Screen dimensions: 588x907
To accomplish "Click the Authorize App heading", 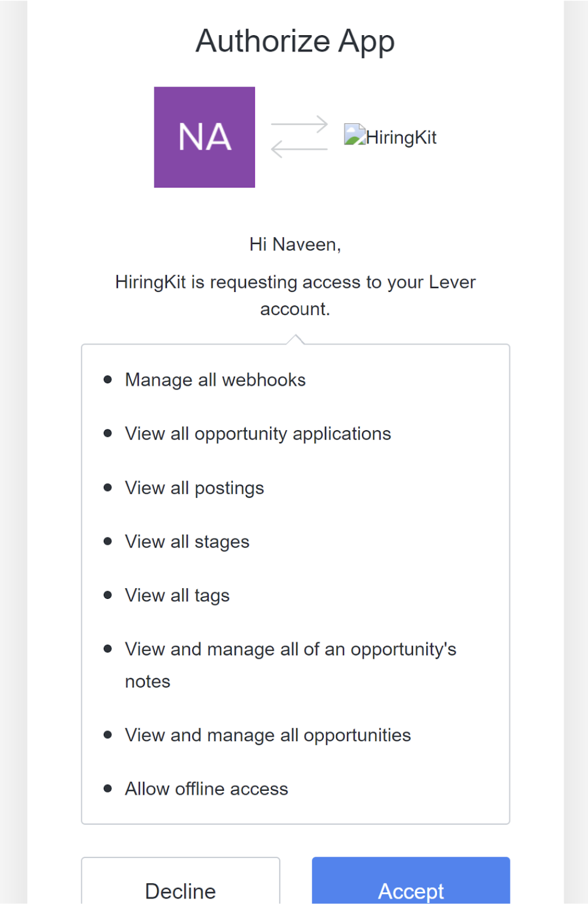I will pyautogui.click(x=295, y=42).
